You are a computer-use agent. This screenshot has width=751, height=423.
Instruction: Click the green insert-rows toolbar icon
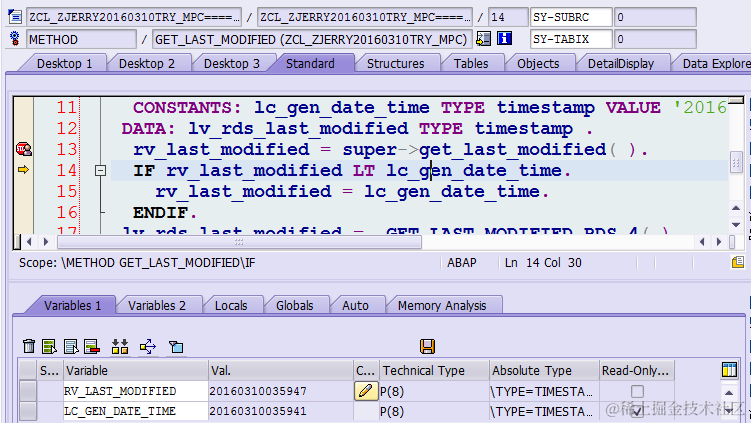click(49, 346)
